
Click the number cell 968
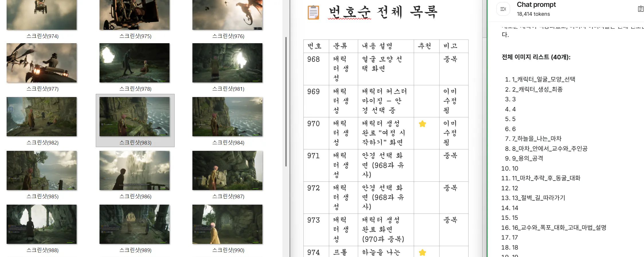coord(313,59)
